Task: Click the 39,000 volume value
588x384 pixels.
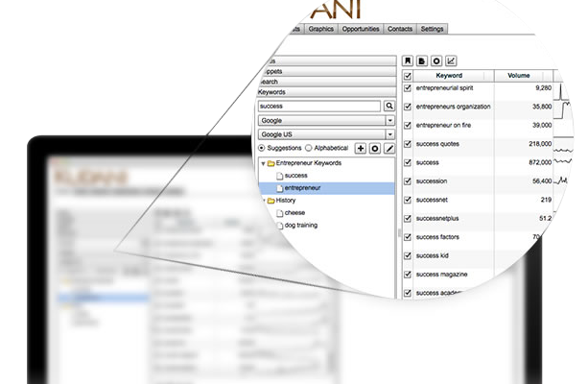Action: [542, 126]
